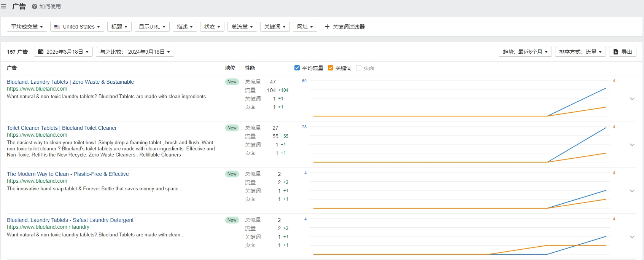
Task: Expand the Safest Laundry Detergent ad row
Action: [632, 237]
